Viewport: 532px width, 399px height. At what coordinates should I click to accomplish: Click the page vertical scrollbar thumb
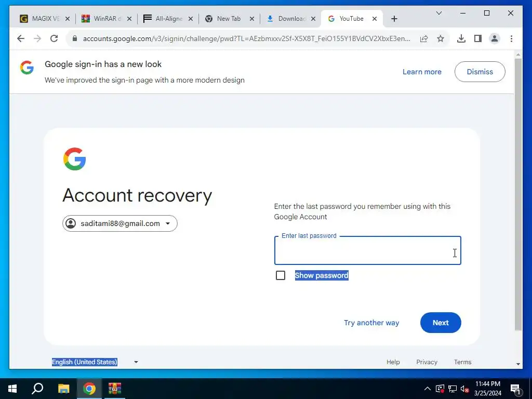pos(518,194)
